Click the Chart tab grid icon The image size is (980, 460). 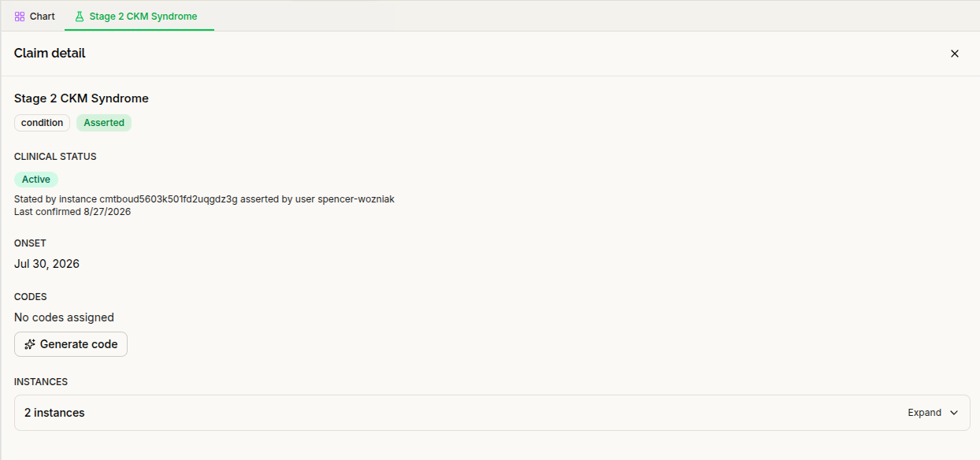pos(20,16)
